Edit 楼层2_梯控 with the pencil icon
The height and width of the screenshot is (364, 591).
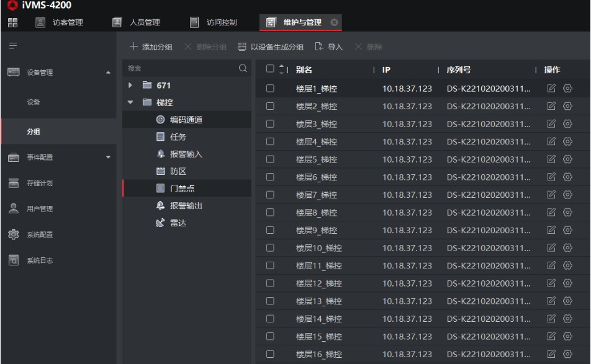[551, 106]
